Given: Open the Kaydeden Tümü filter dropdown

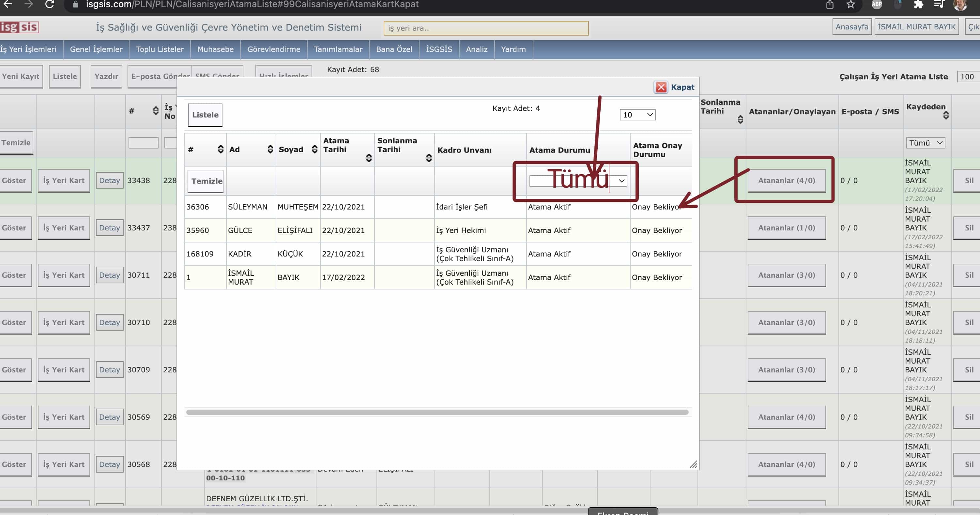Looking at the screenshot, I should coord(925,143).
